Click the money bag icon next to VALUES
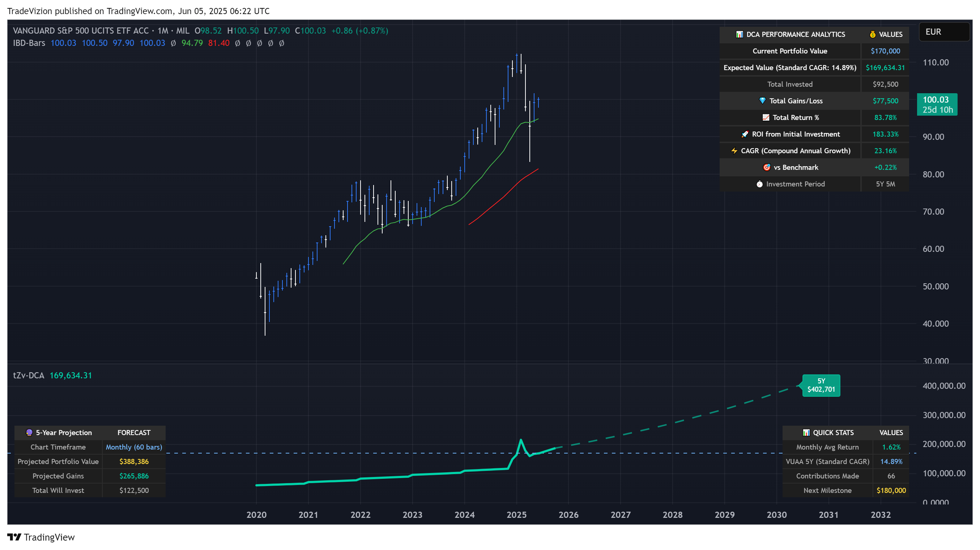980x550 pixels. pos(872,35)
